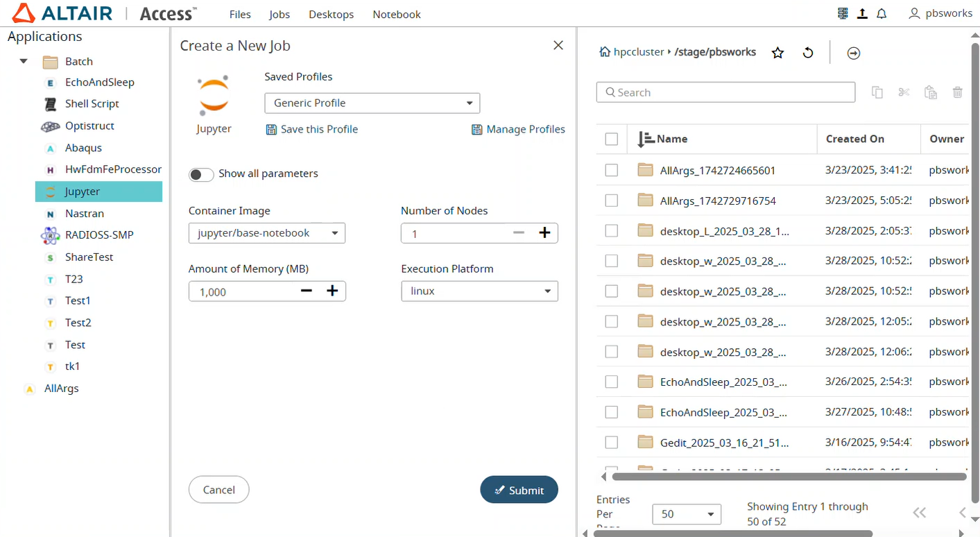Refresh the file list with reload icon
This screenshot has height=537, width=980.
(x=808, y=53)
